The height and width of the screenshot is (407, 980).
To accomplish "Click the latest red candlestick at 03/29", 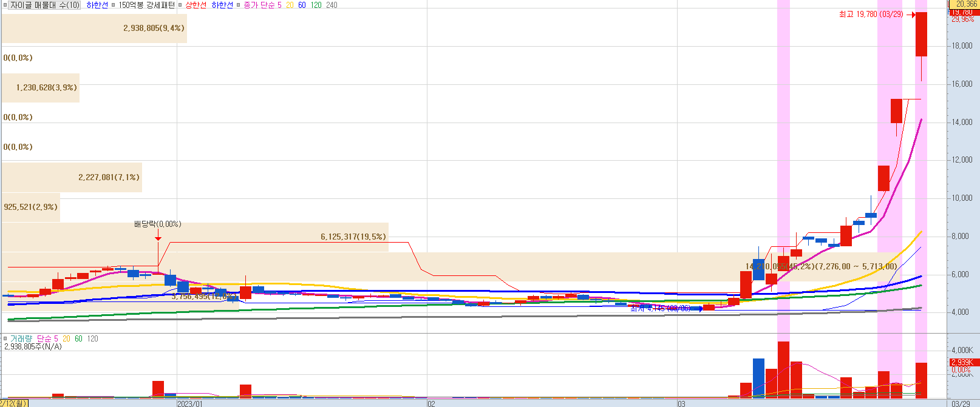I will click(921, 35).
